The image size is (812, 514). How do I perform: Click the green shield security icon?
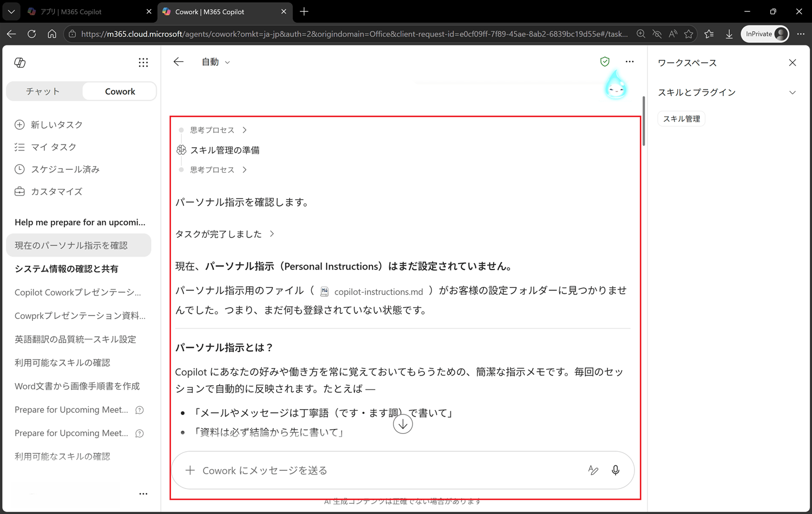pyautogui.click(x=605, y=62)
